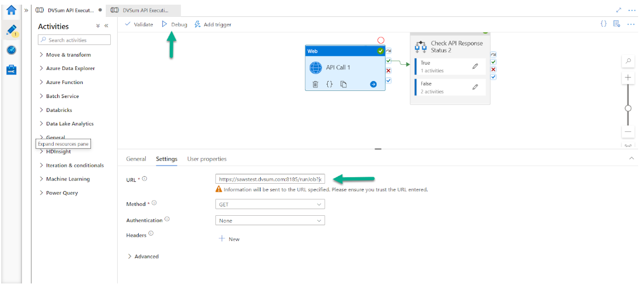Open pipeline properties icon in toolbar
644x284 pixels.
(x=617, y=24)
